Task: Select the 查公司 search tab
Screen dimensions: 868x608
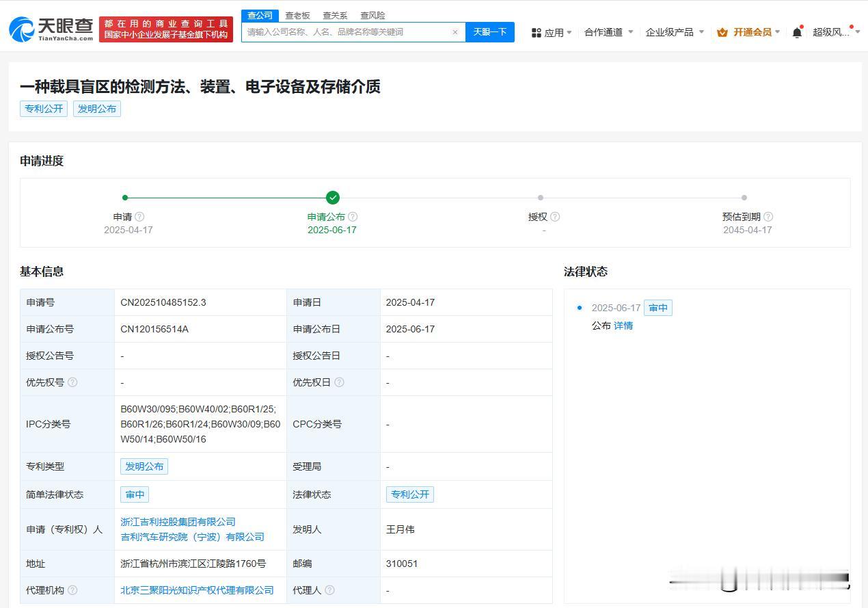Action: pos(260,15)
